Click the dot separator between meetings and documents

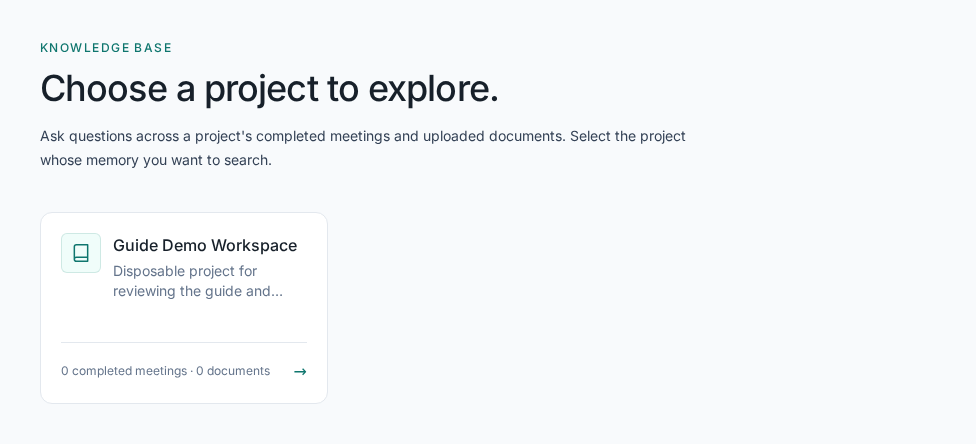click(192, 371)
